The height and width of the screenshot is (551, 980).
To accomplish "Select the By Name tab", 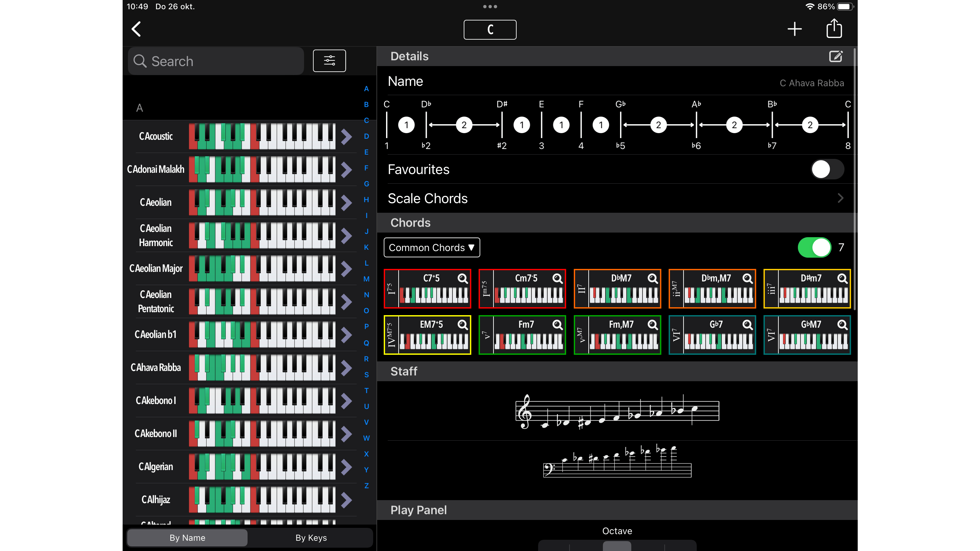I will coord(187,538).
